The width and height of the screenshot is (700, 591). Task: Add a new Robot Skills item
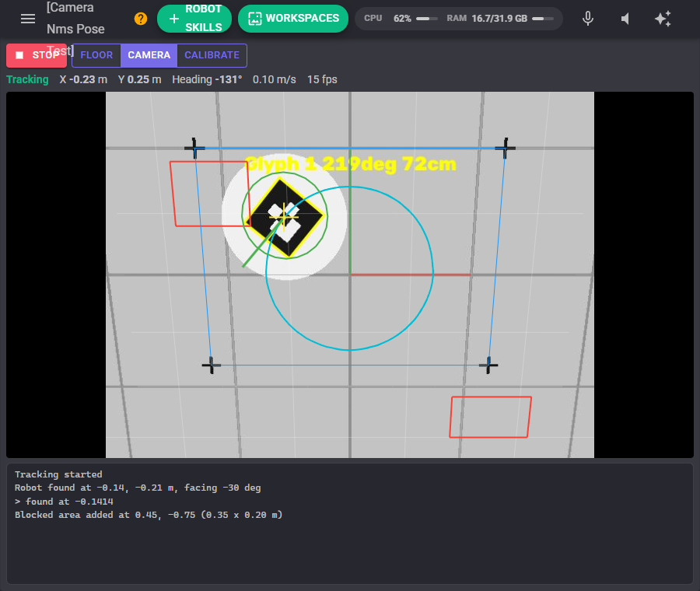(194, 19)
